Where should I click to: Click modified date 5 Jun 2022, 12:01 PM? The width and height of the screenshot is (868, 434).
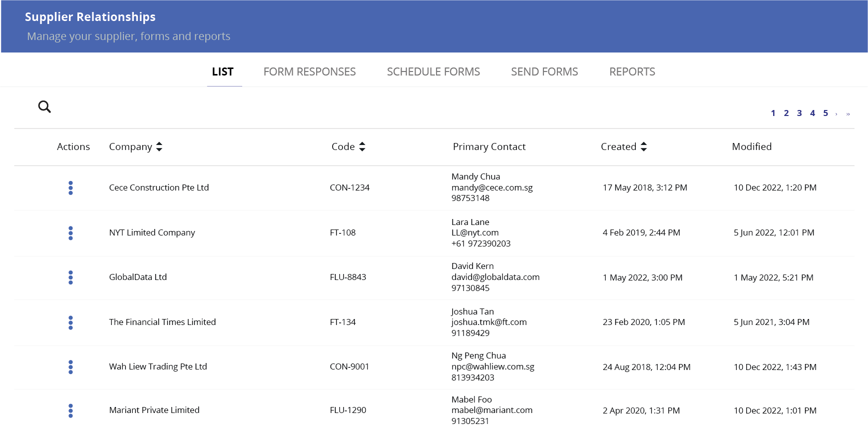click(x=774, y=232)
